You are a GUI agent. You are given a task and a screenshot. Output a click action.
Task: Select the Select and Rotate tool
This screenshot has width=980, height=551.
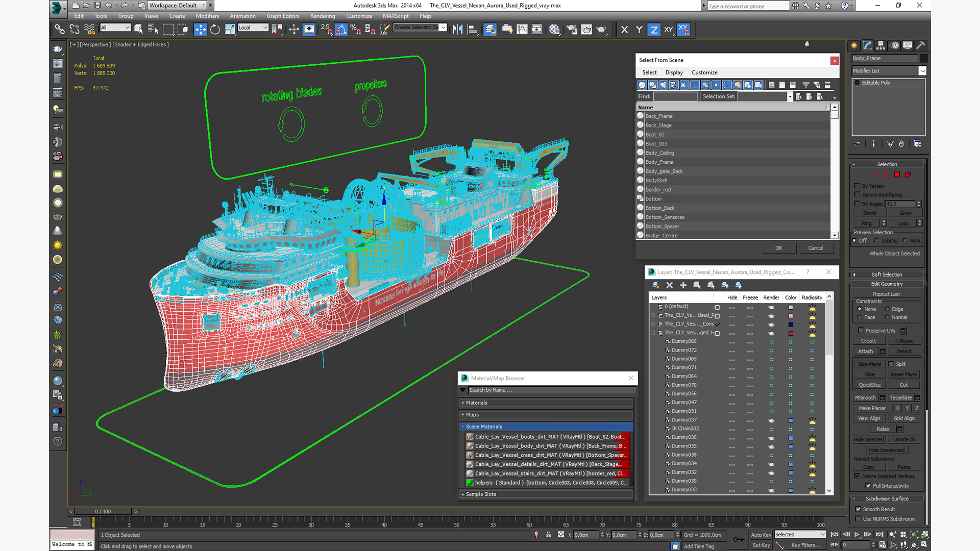pyautogui.click(x=215, y=30)
